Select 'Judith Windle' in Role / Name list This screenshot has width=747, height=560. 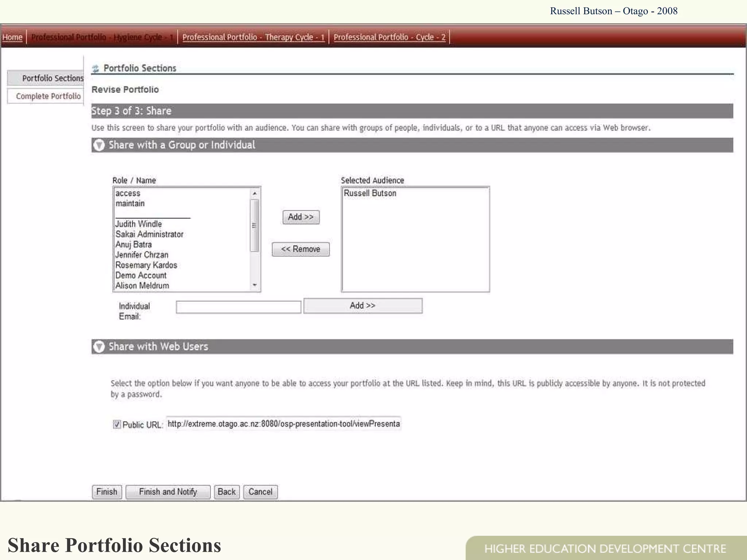(139, 224)
